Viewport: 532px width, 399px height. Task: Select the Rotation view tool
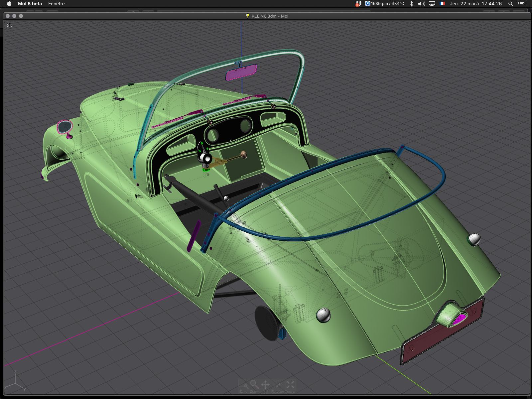pyautogui.click(x=278, y=386)
